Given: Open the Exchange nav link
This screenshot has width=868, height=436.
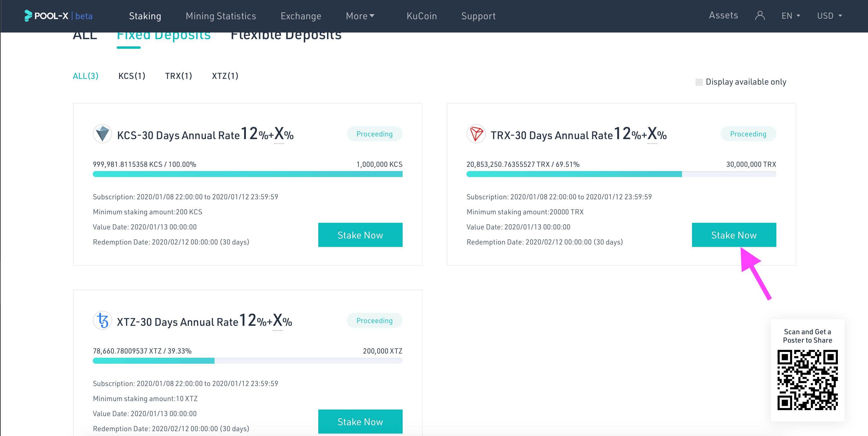Looking at the screenshot, I should click(301, 16).
